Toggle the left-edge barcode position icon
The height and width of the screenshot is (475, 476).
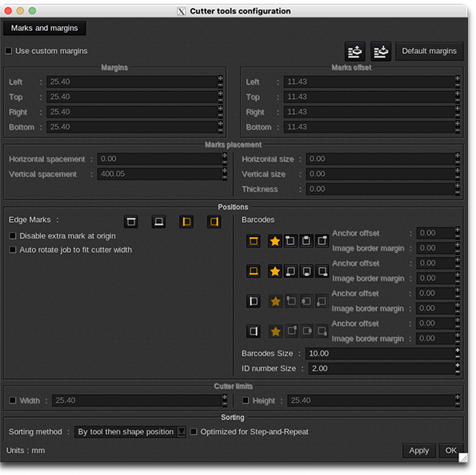coord(253,301)
